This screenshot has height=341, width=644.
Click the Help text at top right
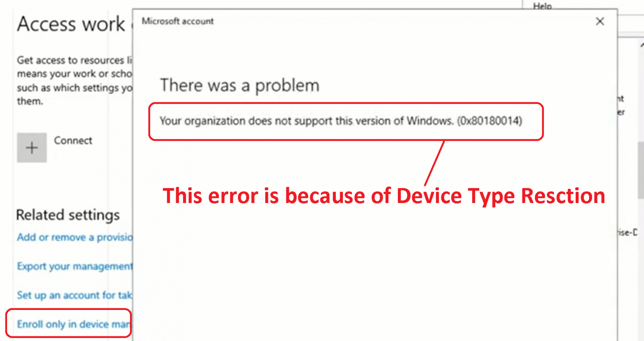pyautogui.click(x=542, y=6)
